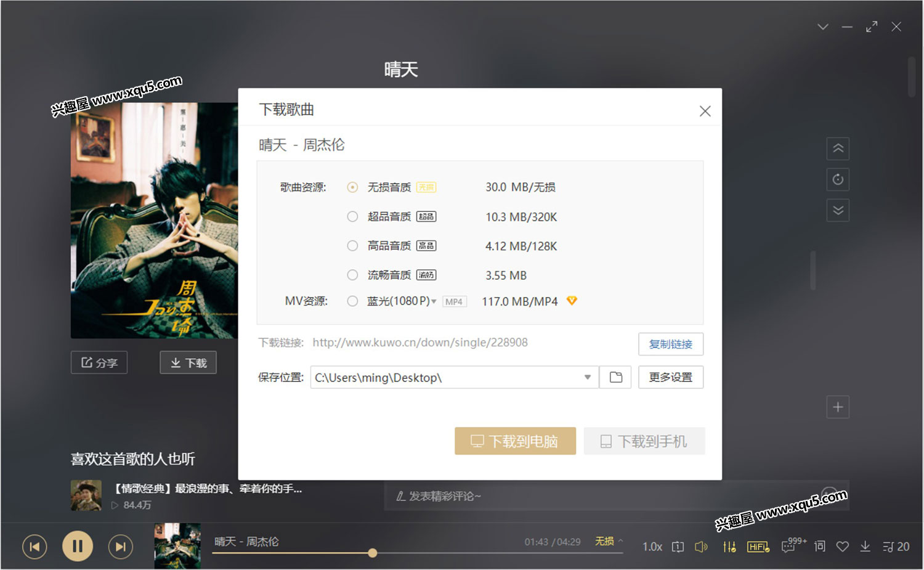Click the lyrics panel inner scrollbar

point(813,270)
